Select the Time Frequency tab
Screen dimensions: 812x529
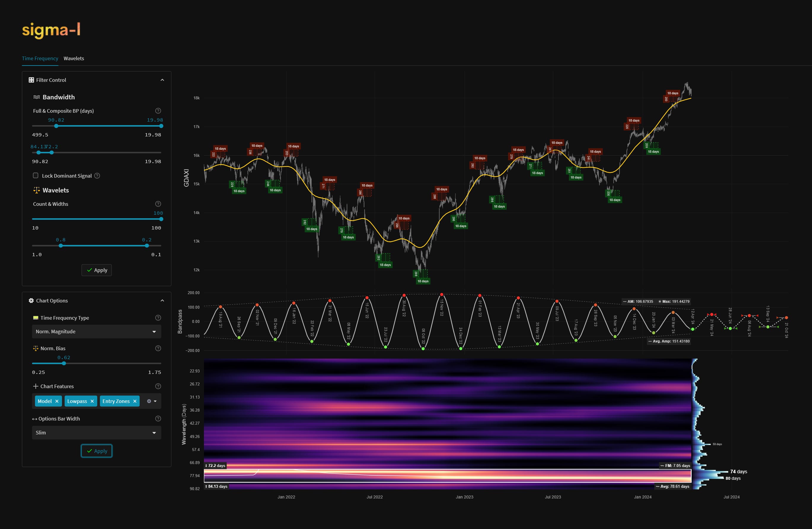(x=40, y=58)
